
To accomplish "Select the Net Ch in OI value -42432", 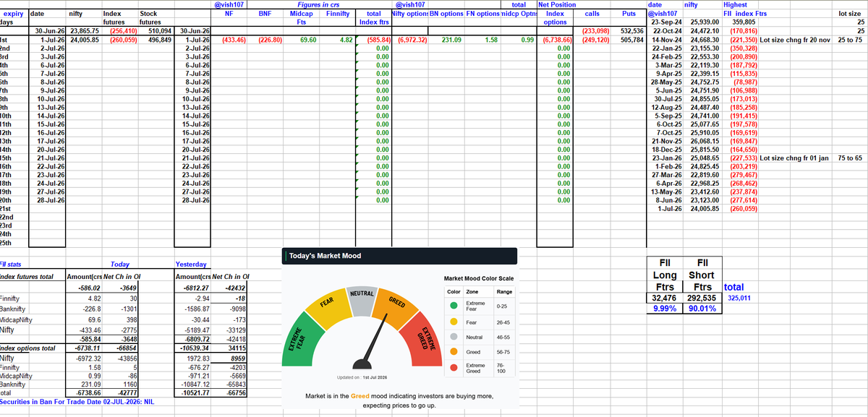I will pos(235,288).
